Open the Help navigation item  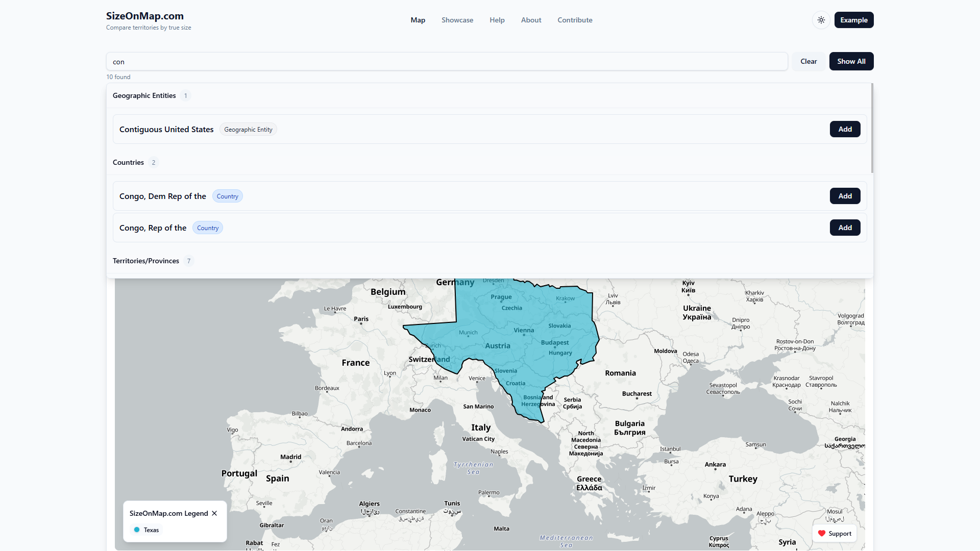497,20
